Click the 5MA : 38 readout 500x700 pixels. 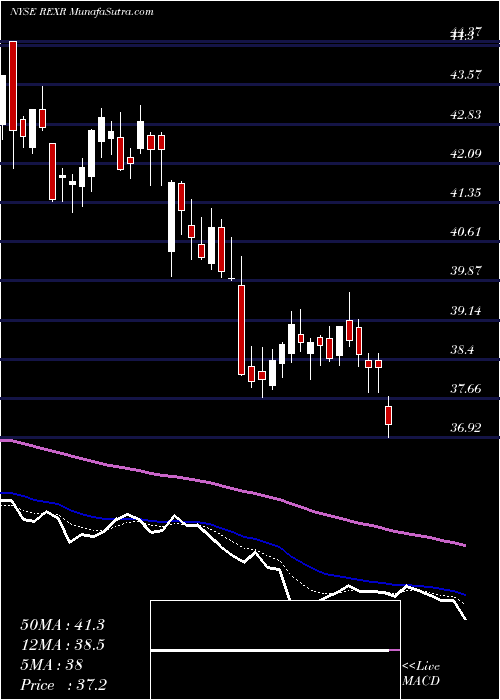point(51,664)
